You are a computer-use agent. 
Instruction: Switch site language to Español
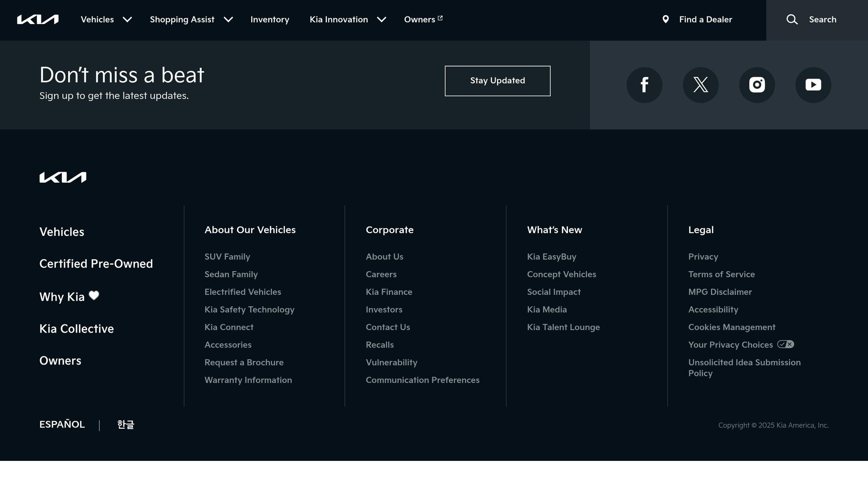[x=62, y=424]
